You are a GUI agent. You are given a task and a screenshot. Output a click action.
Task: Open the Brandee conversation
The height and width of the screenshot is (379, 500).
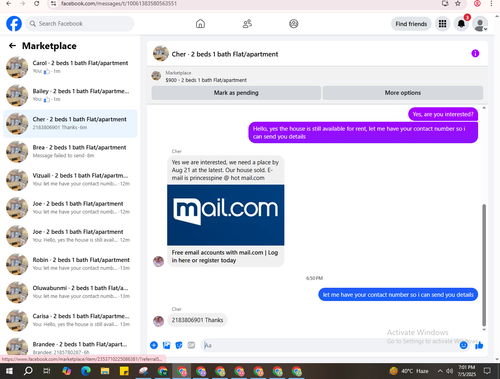coord(70,347)
